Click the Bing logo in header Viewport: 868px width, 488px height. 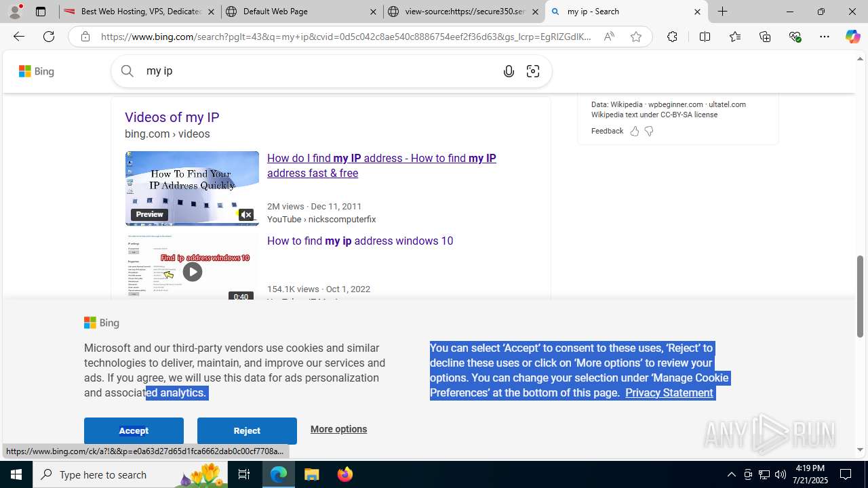coord(37,71)
